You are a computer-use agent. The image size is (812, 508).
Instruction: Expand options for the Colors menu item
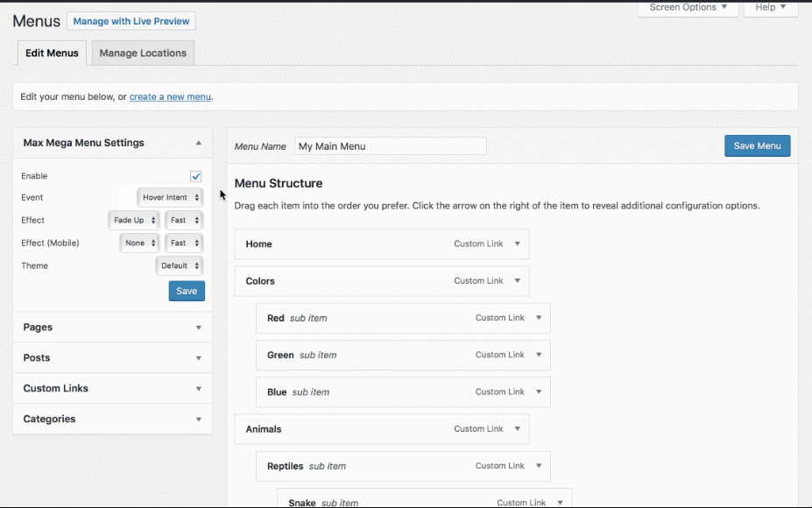click(518, 280)
